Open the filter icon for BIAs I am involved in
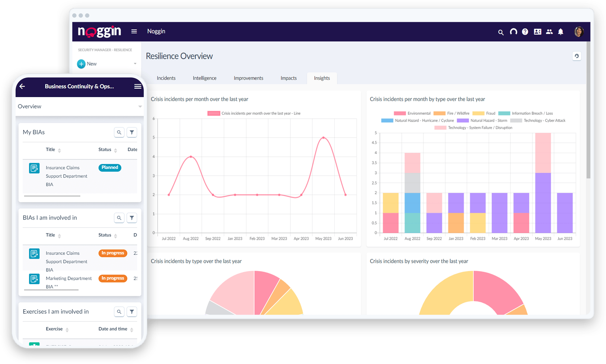The height and width of the screenshot is (364, 606). (x=132, y=218)
